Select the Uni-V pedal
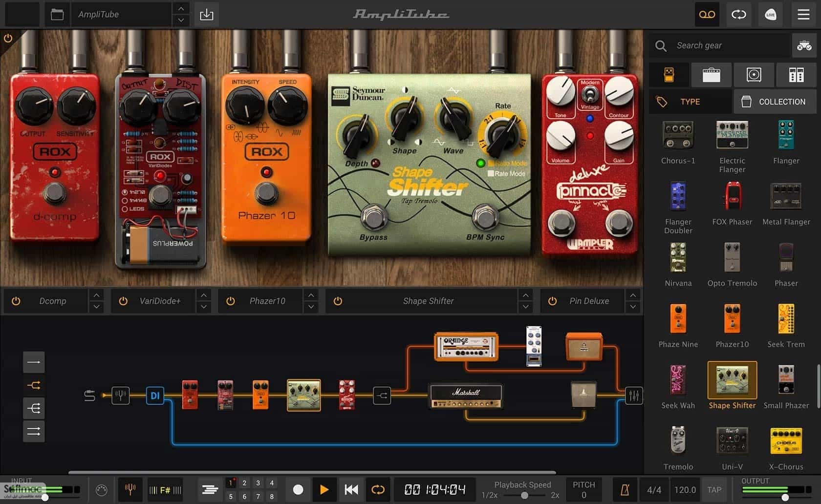 point(732,441)
